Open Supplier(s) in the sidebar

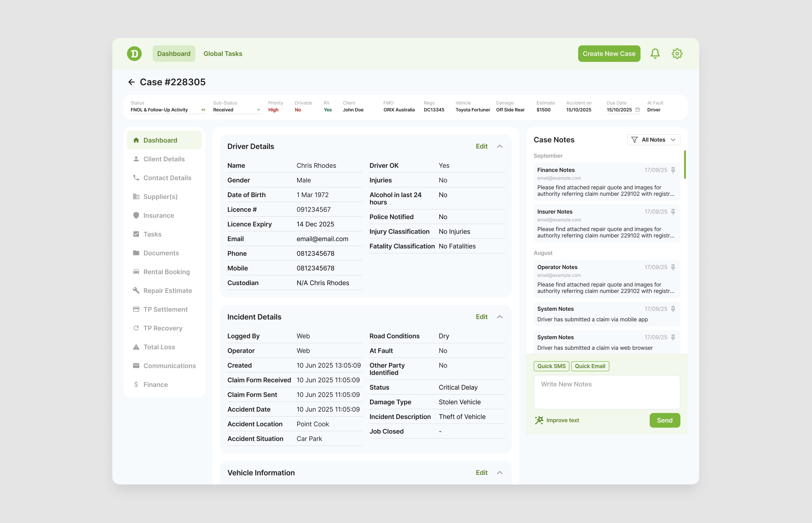click(x=164, y=197)
